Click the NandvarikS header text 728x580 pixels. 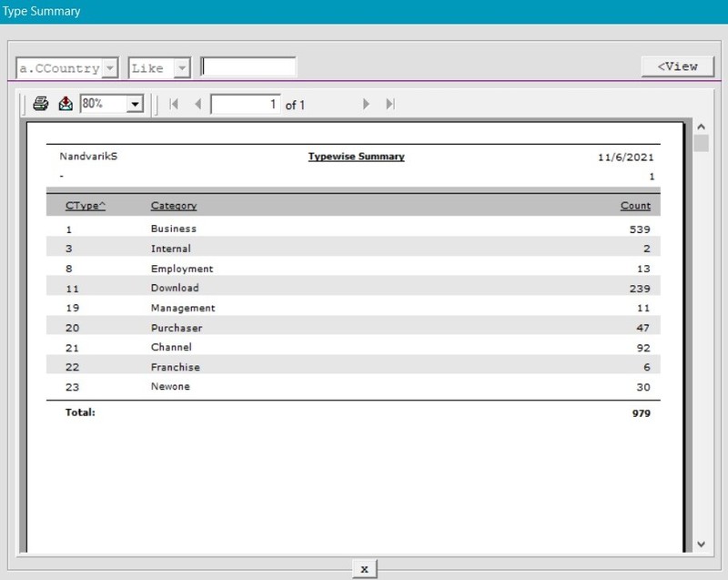(88, 157)
